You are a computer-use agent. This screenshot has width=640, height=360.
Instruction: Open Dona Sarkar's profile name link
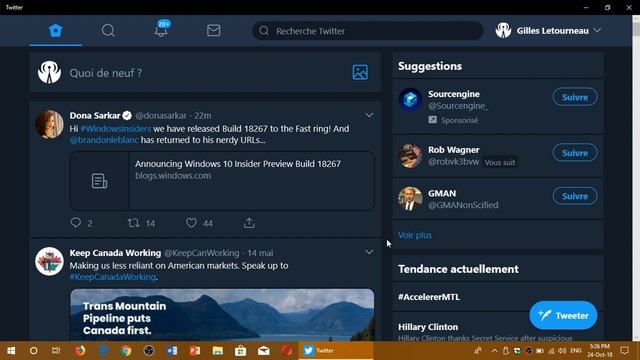click(x=95, y=116)
